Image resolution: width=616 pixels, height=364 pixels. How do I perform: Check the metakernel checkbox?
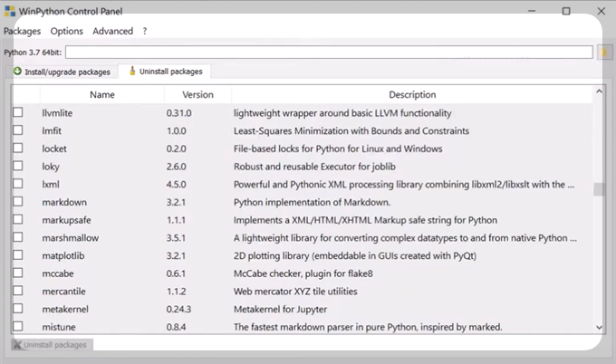pos(18,309)
